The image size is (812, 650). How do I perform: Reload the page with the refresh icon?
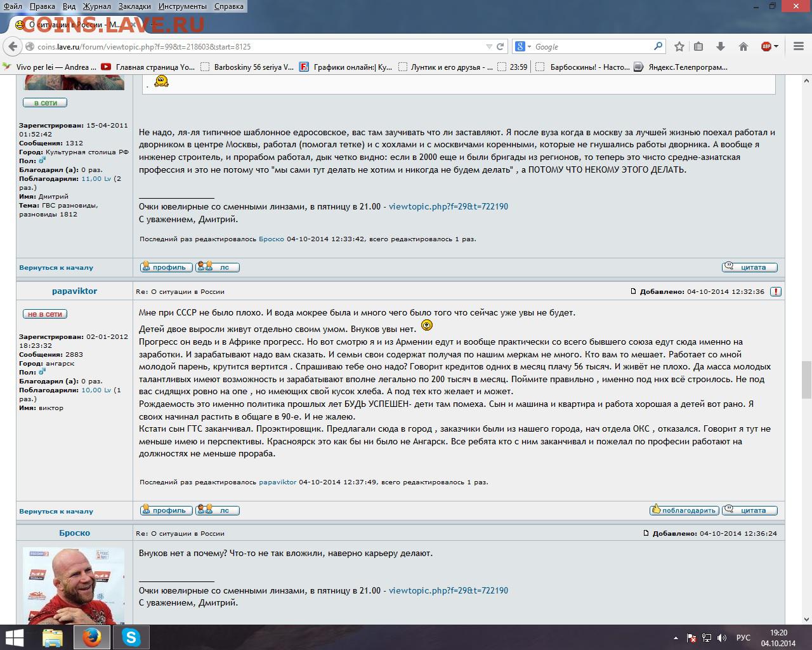click(x=500, y=46)
